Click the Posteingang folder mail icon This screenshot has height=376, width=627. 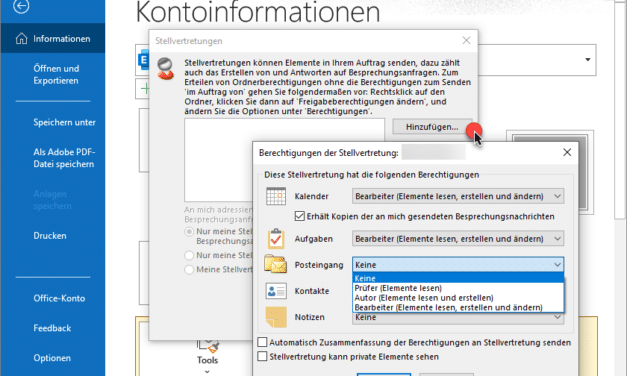point(276,264)
